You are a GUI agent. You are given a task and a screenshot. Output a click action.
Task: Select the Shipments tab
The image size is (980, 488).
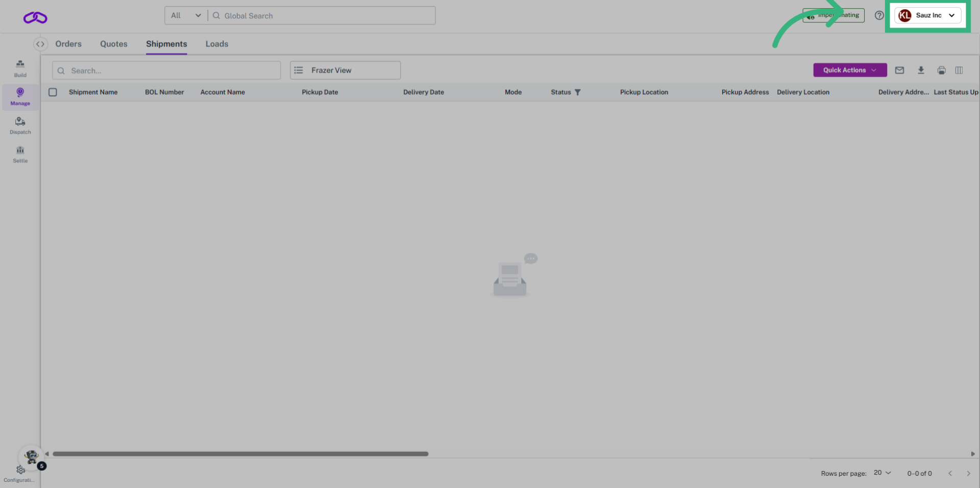pyautogui.click(x=166, y=44)
